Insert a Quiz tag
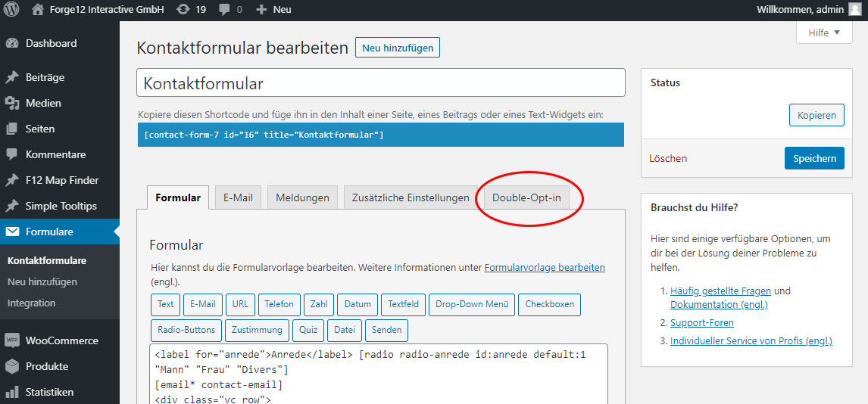This screenshot has height=404, width=868. pos(308,331)
